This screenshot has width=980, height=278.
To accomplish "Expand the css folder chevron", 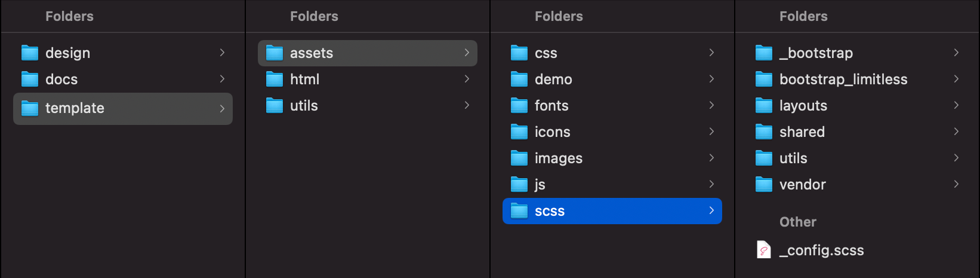I will pos(711,53).
